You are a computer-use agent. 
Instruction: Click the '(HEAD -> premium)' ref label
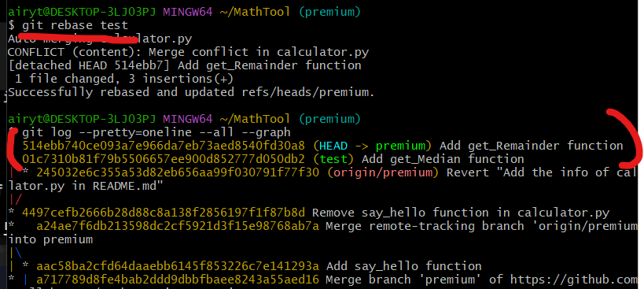click(x=372, y=146)
